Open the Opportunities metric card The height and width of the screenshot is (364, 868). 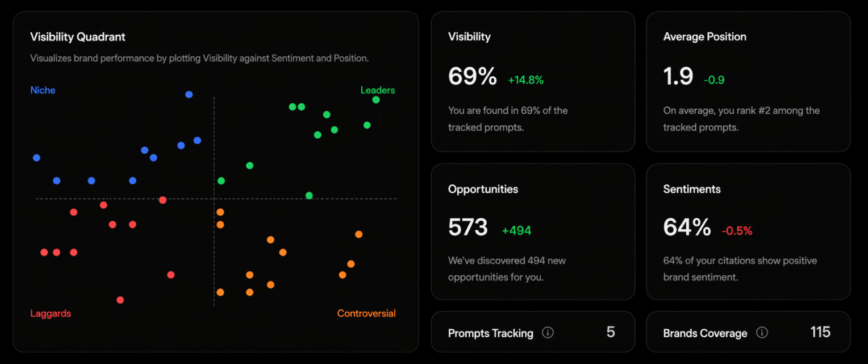[533, 231]
